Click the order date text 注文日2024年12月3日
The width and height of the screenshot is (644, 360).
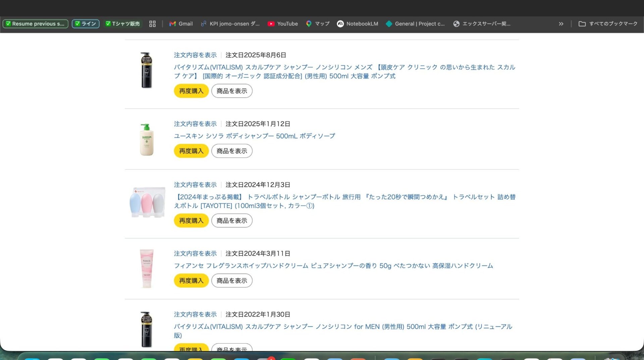(258, 185)
